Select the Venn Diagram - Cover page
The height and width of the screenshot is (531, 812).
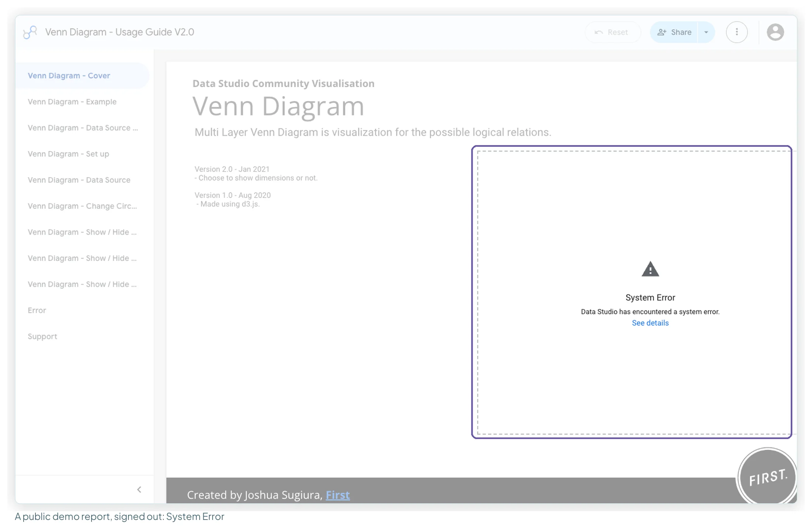pos(82,76)
